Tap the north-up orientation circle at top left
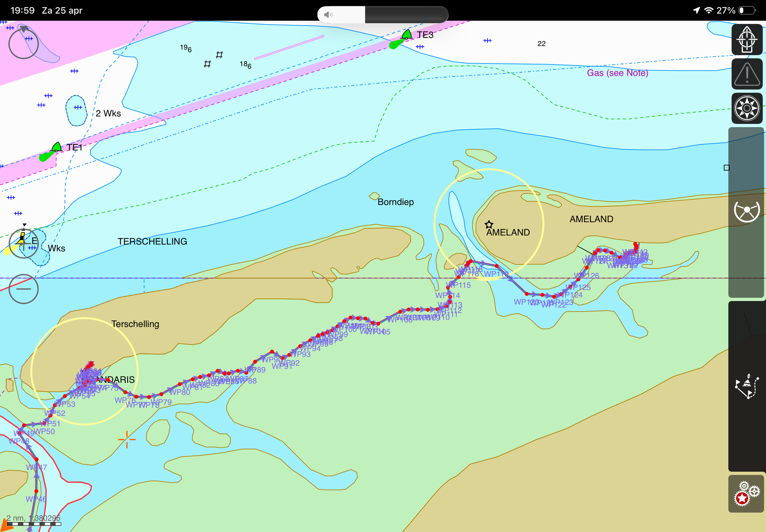 point(24,43)
